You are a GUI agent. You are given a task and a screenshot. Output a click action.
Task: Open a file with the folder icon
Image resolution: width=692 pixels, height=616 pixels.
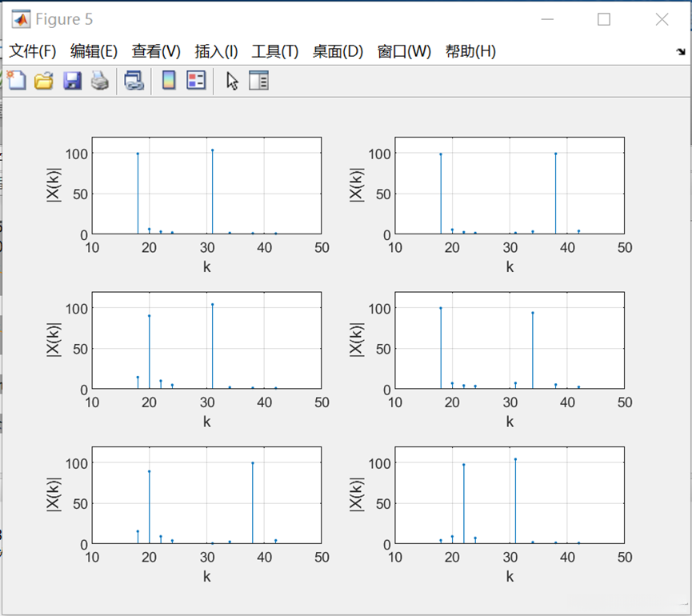pyautogui.click(x=44, y=81)
